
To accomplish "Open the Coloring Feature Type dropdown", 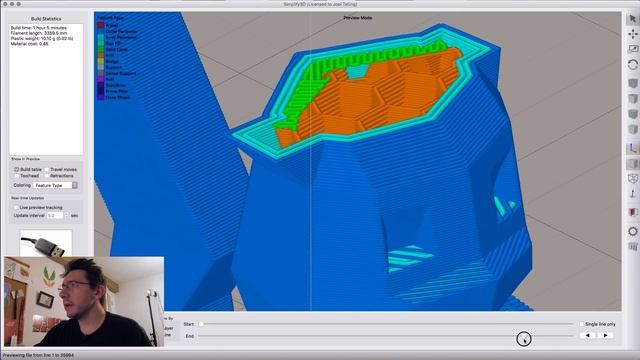I will point(55,185).
